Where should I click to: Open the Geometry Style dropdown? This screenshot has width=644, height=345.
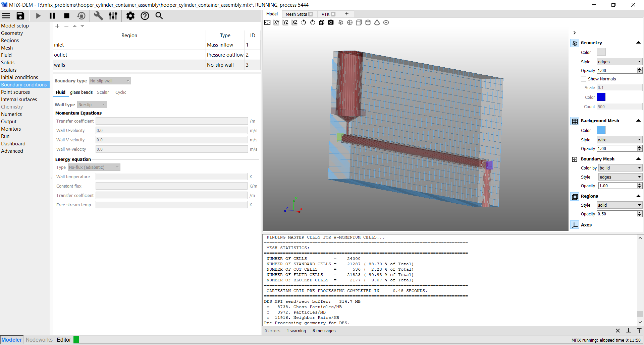[x=619, y=62]
